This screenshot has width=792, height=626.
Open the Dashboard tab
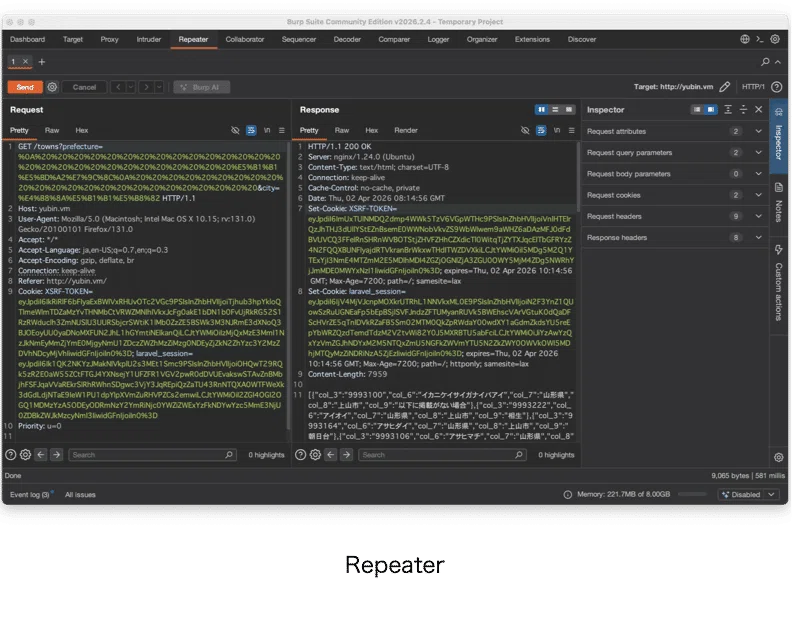tap(27, 39)
